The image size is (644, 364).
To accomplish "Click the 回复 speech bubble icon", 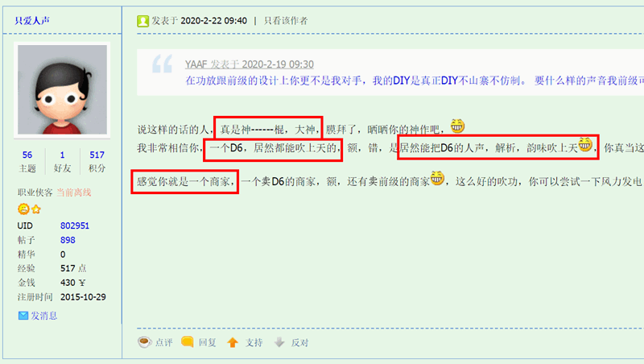I will pos(188,341).
